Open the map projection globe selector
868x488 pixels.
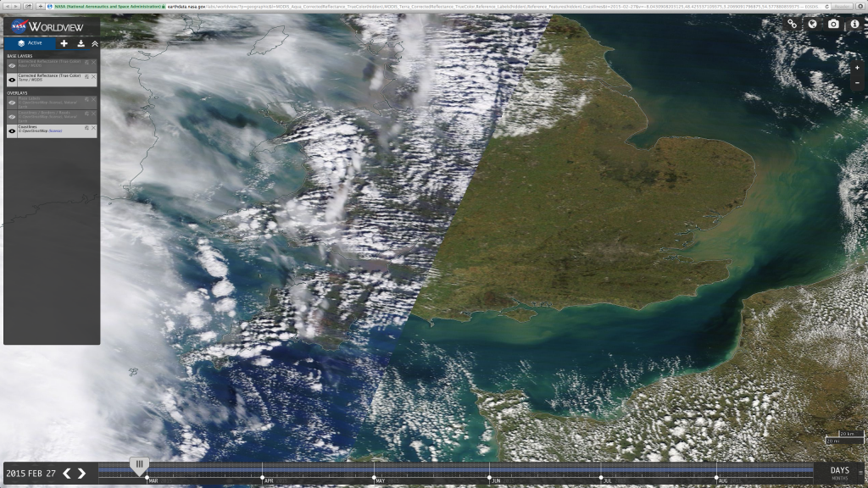pos(812,24)
